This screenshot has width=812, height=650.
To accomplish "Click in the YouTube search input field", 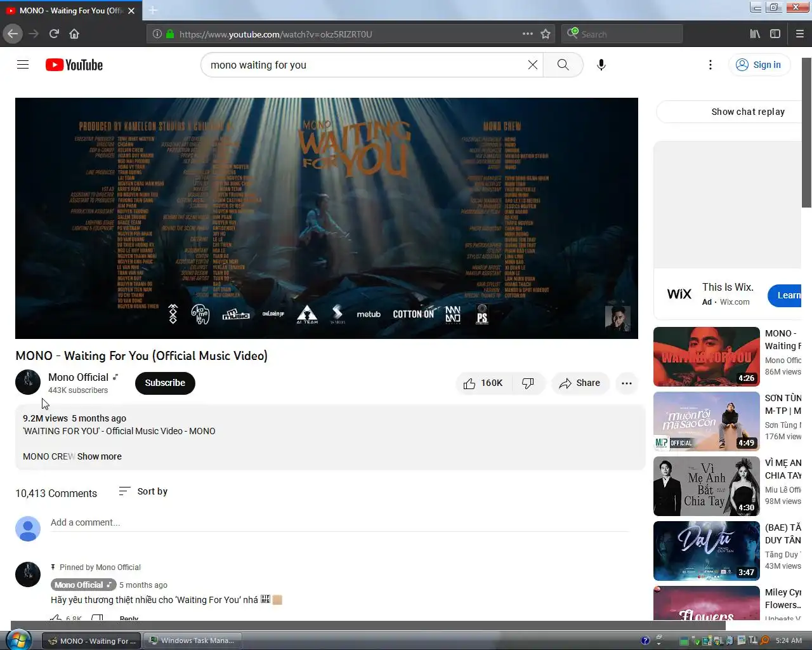I will (365, 65).
